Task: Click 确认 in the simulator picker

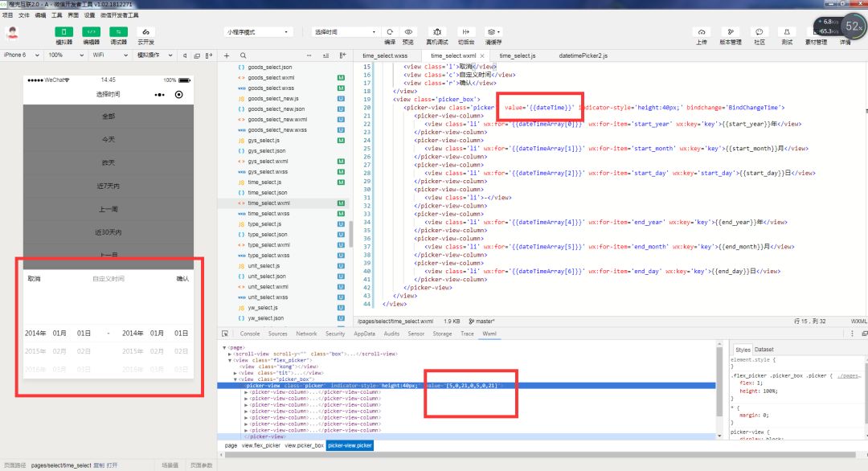Action: coord(182,278)
